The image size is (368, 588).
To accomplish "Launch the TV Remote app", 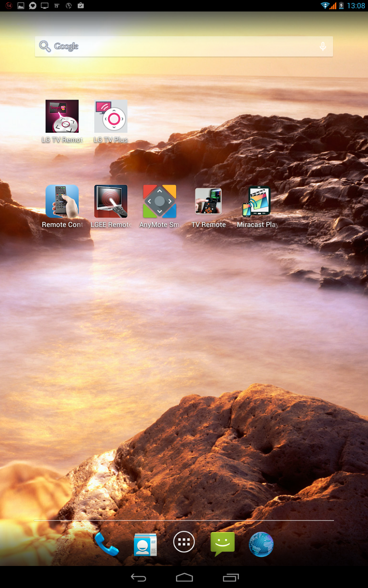I will coord(208,202).
